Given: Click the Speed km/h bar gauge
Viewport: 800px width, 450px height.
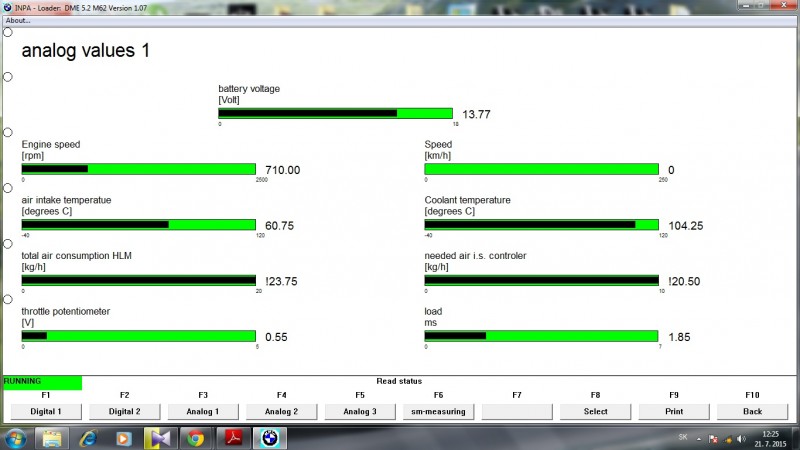Looking at the screenshot, I should [541, 169].
